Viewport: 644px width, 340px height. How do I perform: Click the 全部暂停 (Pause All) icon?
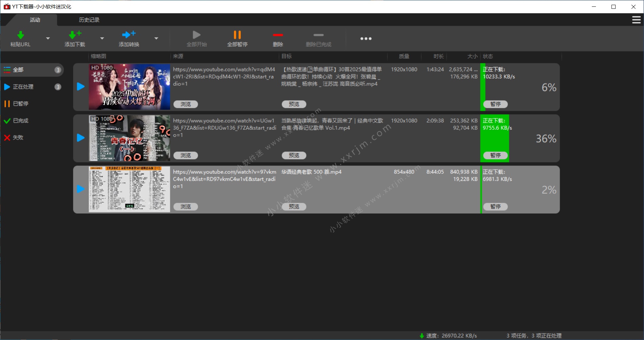(x=237, y=35)
